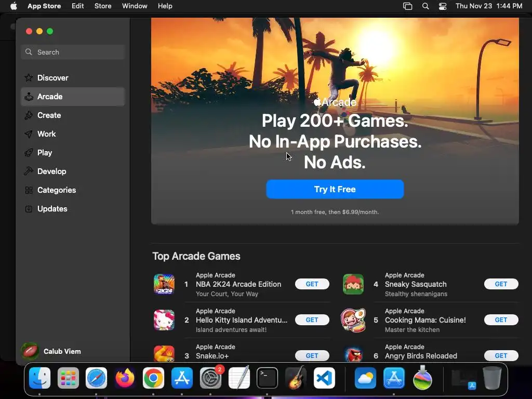The height and width of the screenshot is (399, 532).
Task: Open Control Center in menu bar
Action: [443, 6]
